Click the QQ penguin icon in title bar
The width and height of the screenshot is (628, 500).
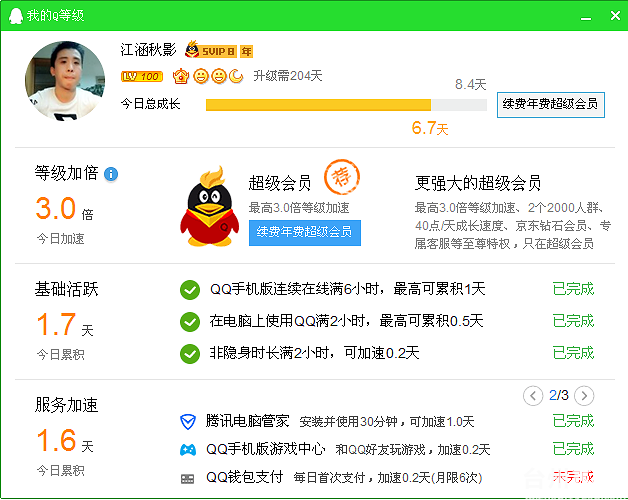click(x=16, y=16)
